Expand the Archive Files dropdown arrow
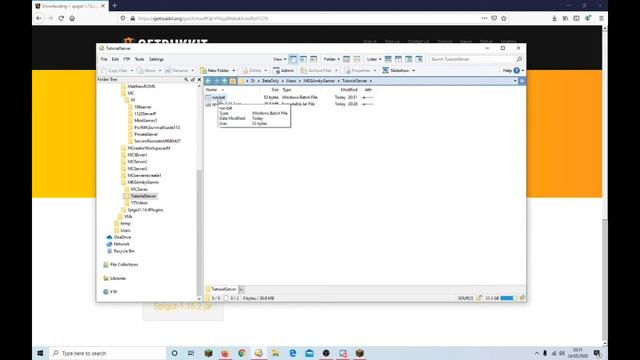The width and height of the screenshot is (640, 360). click(x=336, y=71)
